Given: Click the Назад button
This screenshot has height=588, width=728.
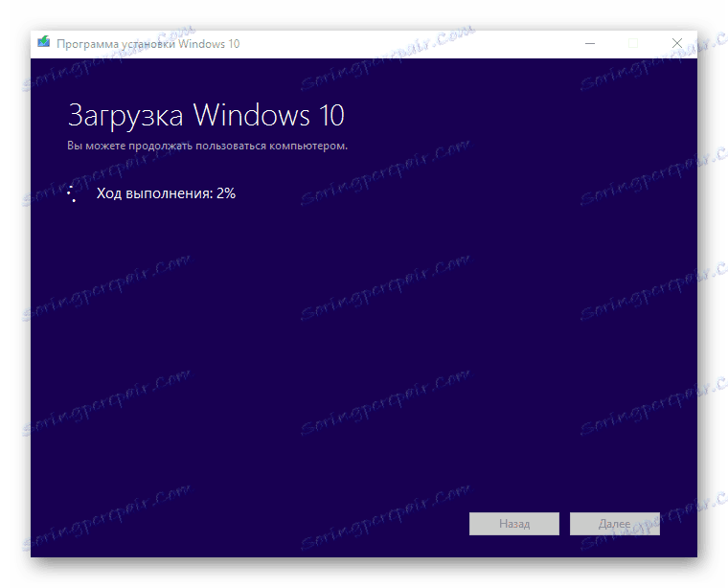Looking at the screenshot, I should coord(514,524).
